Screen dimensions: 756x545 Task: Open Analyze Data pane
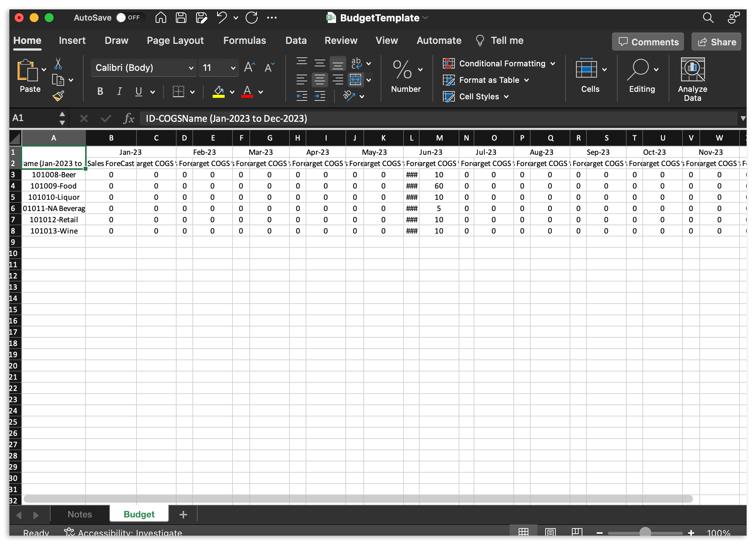(x=692, y=79)
